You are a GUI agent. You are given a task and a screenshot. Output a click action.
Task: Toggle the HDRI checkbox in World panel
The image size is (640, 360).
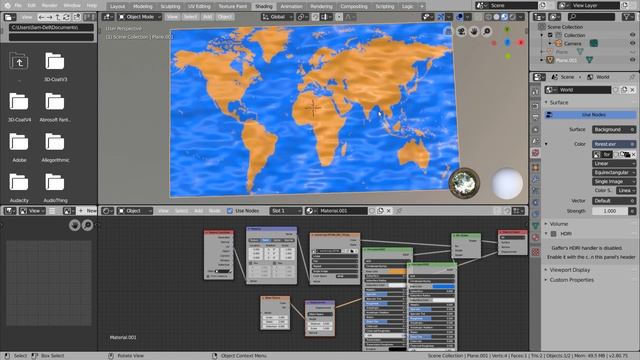click(553, 233)
